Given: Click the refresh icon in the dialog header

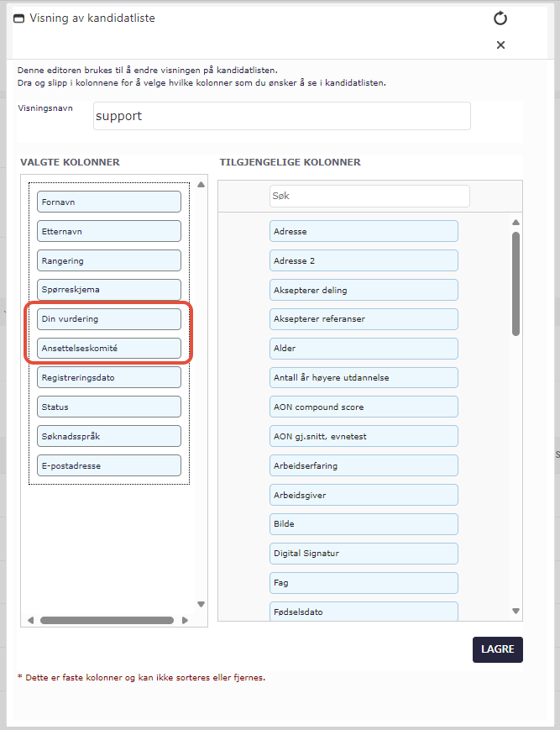Looking at the screenshot, I should 500,18.
